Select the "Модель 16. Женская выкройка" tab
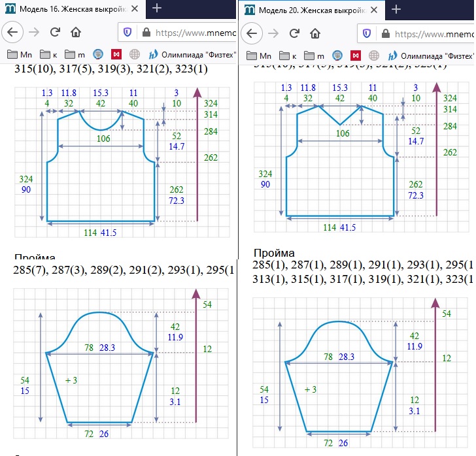476x456 pixels. [72, 9]
